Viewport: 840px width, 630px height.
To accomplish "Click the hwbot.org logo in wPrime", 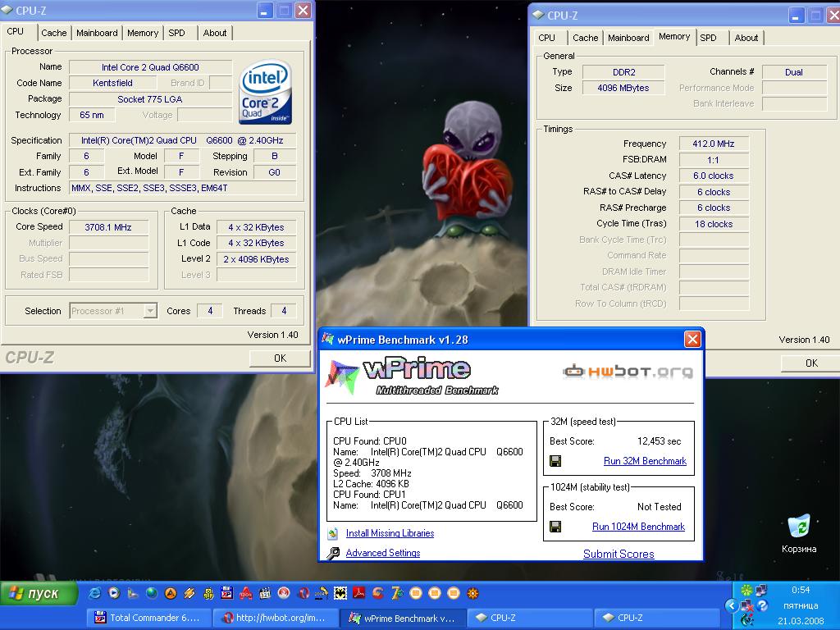I will coord(628,372).
